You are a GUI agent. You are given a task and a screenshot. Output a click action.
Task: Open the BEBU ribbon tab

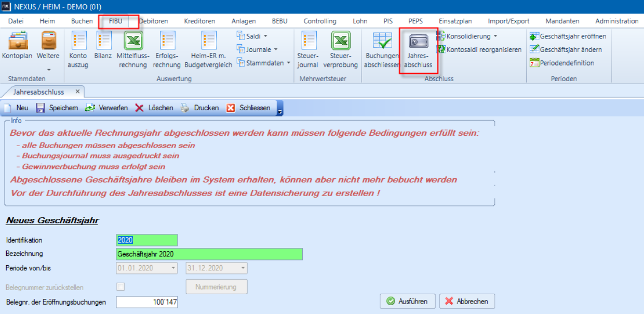pyautogui.click(x=279, y=21)
